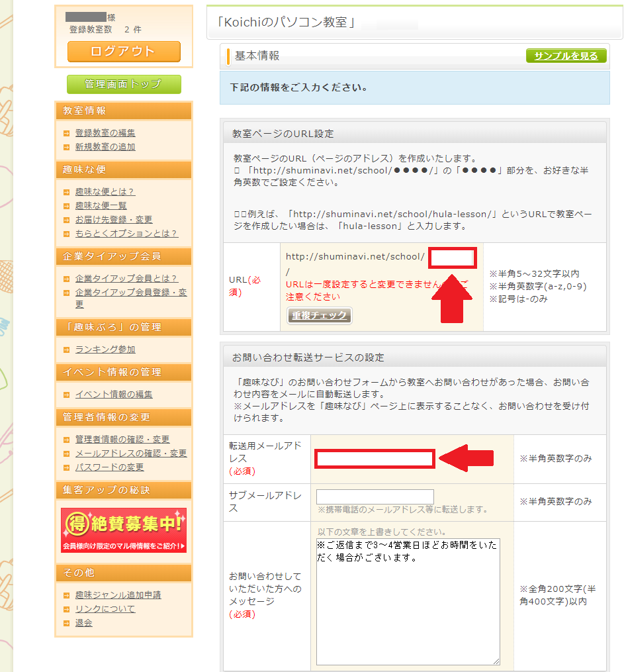The image size is (624, 672).
Task: Select ランキング参加 link
Action: [x=105, y=350]
